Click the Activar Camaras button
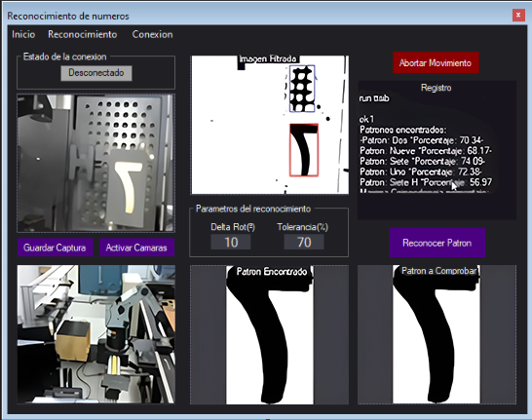The image size is (532, 420). pos(136,248)
